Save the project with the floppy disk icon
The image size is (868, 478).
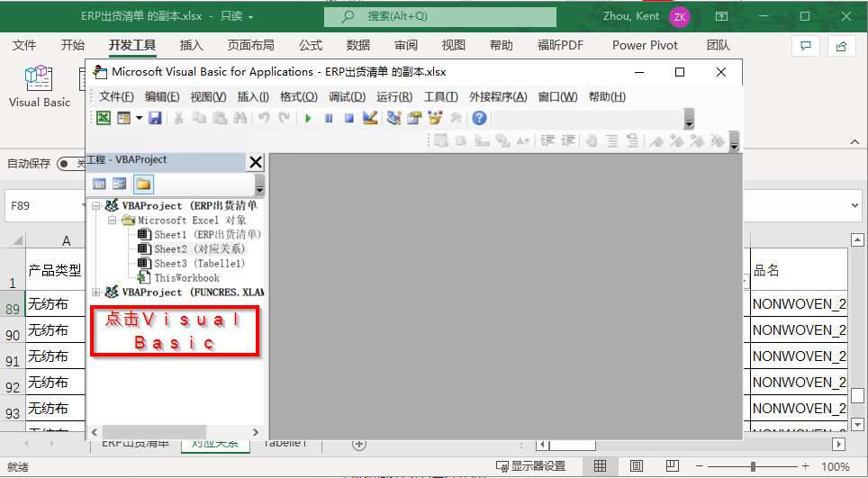[x=155, y=118]
